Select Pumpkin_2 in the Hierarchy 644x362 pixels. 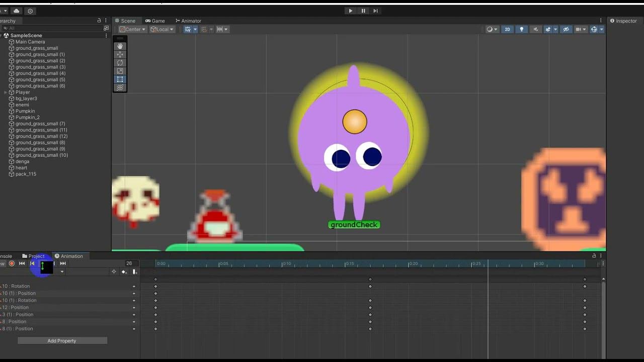27,117
